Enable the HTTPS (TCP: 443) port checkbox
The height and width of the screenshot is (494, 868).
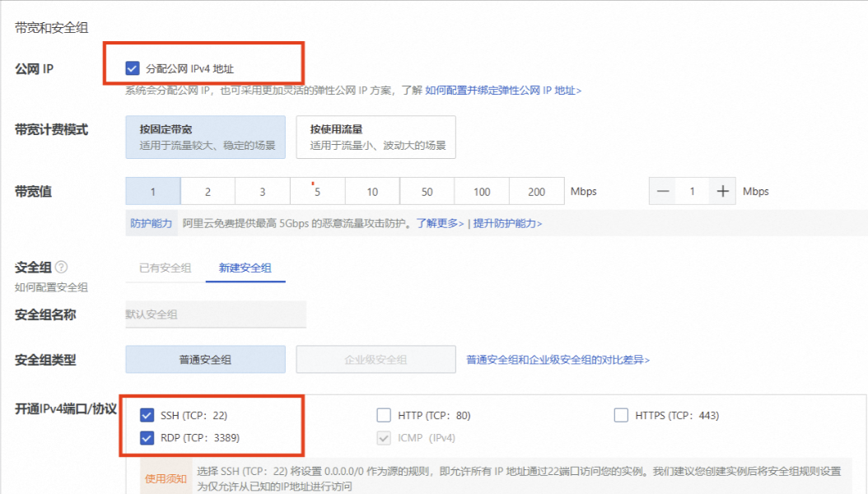point(621,415)
